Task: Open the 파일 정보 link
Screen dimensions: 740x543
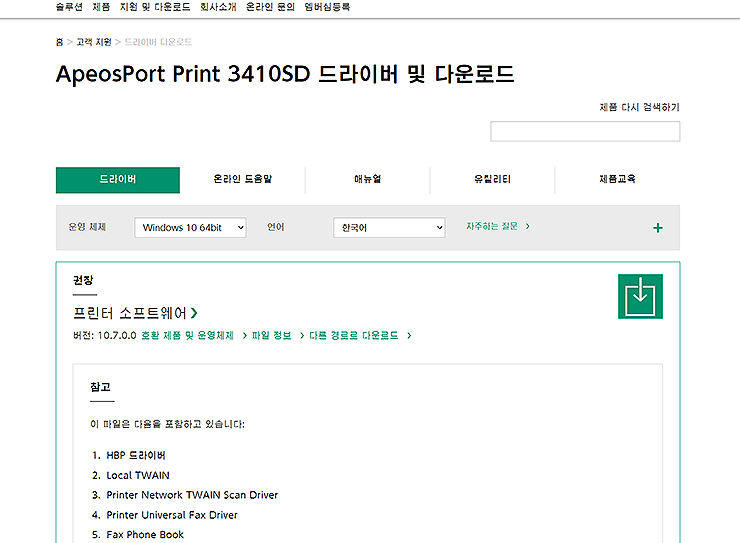Action: click(x=271, y=335)
